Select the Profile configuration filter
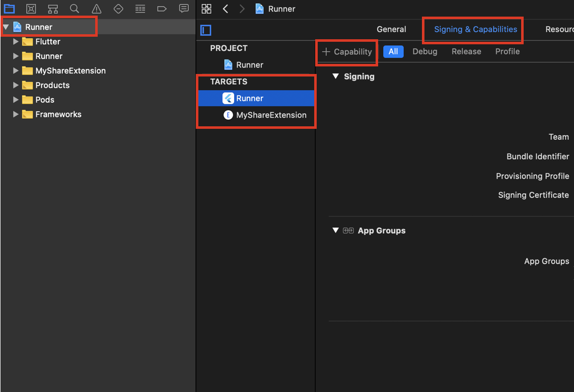This screenshot has height=392, width=574. tap(508, 52)
